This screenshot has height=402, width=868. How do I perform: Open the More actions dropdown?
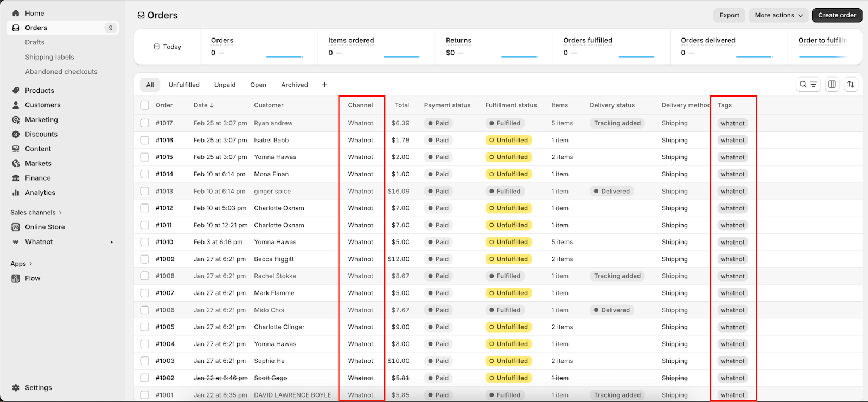click(778, 15)
